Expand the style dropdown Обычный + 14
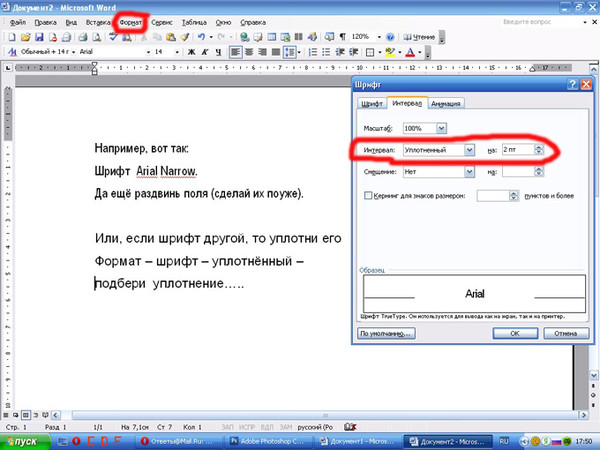This screenshot has width=600, height=450. pos(73,52)
